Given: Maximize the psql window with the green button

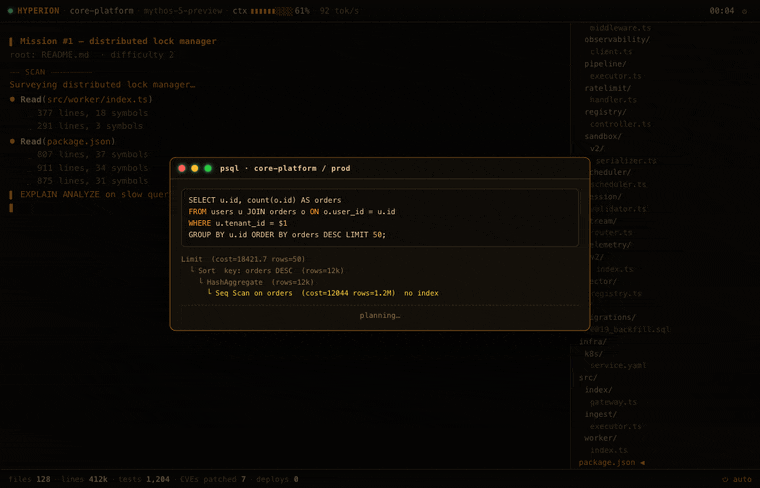Looking at the screenshot, I should pyautogui.click(x=208, y=168).
